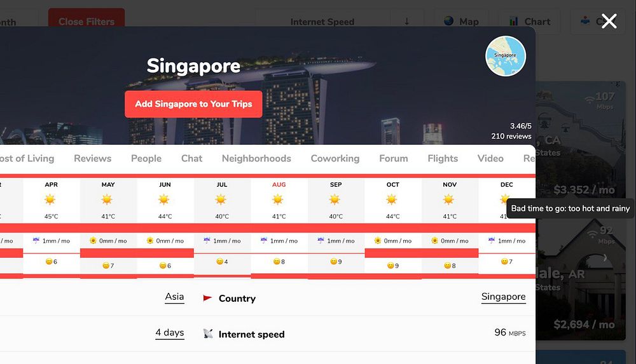
Task: Select the OCT month column header
Action: click(392, 184)
